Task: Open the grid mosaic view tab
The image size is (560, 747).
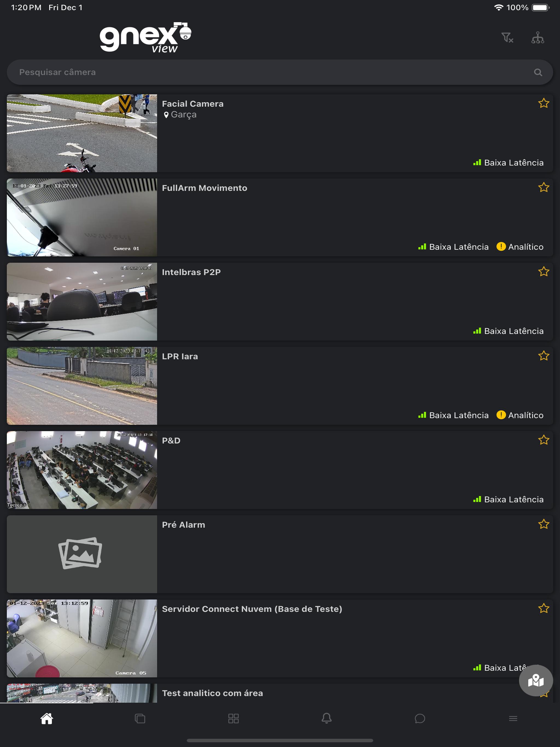Action: (x=234, y=718)
